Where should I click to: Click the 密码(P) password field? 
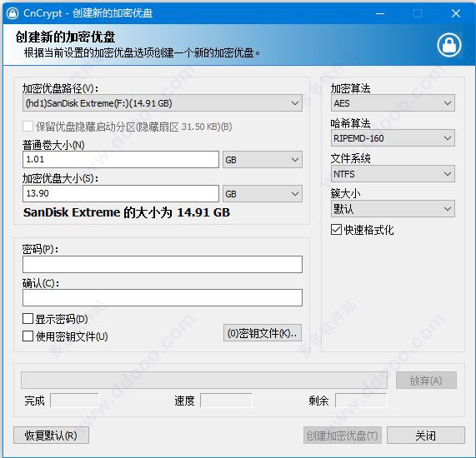pyautogui.click(x=163, y=264)
